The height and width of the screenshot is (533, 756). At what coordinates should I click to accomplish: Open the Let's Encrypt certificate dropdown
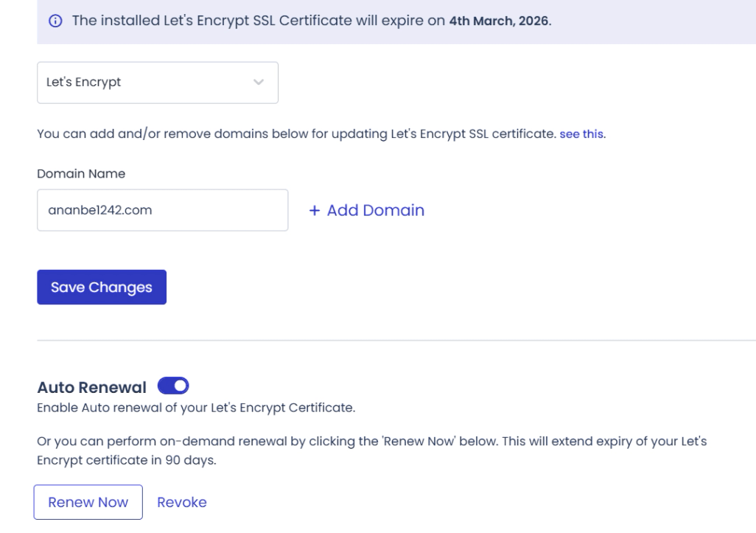pyautogui.click(x=157, y=83)
